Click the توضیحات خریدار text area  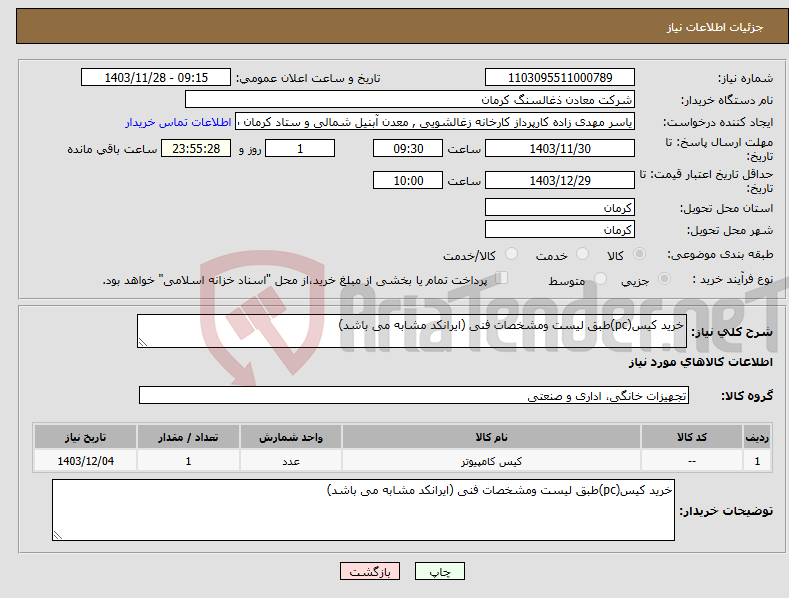[x=363, y=510]
